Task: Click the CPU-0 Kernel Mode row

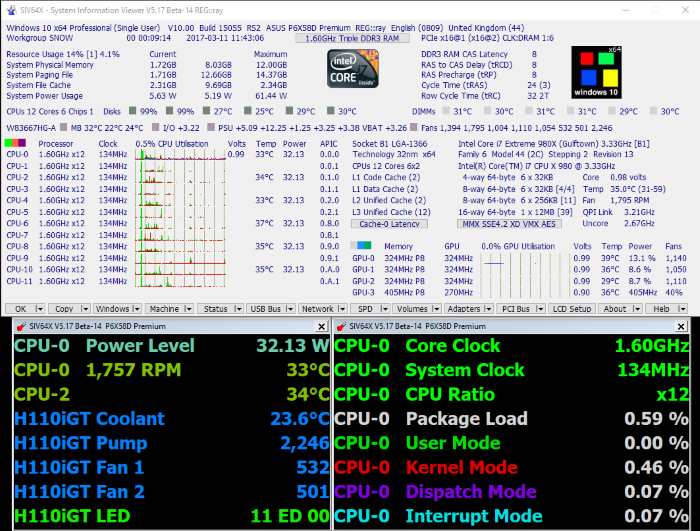Action: [x=511, y=468]
